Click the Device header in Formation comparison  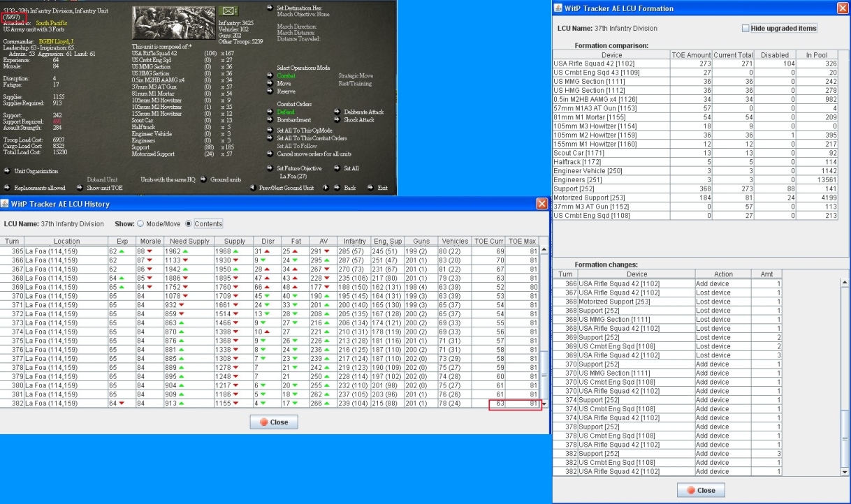[x=611, y=55]
